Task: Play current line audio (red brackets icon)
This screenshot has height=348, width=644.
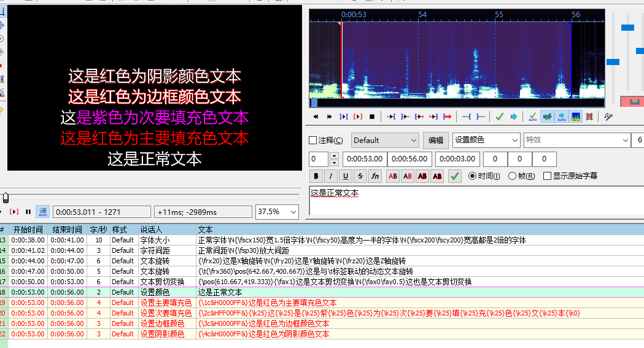Action: coord(358,117)
